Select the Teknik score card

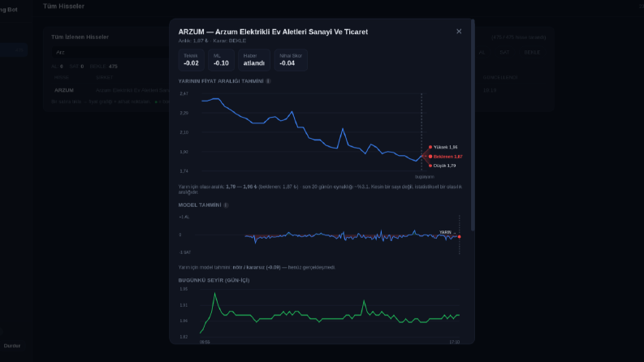point(191,60)
